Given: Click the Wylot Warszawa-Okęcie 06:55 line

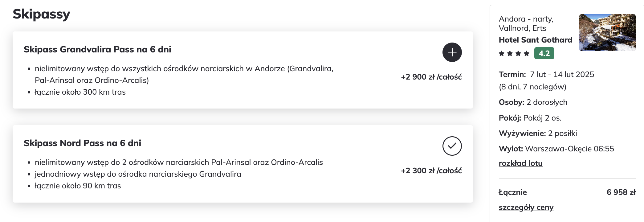Looking at the screenshot, I should pos(556,149).
